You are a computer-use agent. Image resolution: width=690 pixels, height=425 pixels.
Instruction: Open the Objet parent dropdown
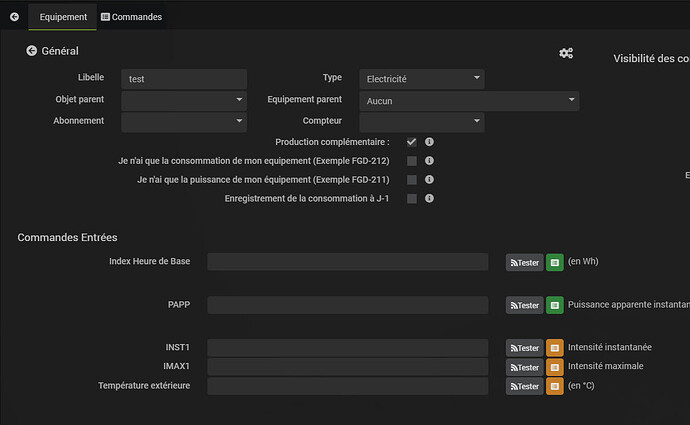(183, 100)
